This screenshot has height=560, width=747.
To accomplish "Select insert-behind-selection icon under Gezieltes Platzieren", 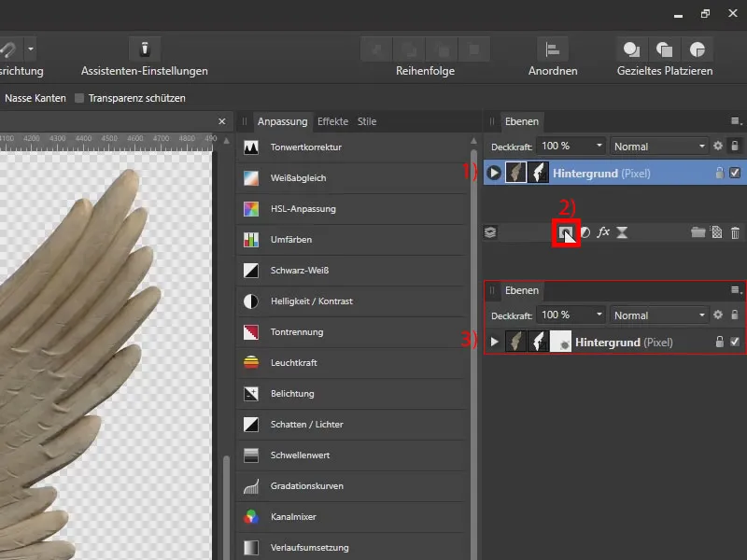I will click(x=632, y=49).
